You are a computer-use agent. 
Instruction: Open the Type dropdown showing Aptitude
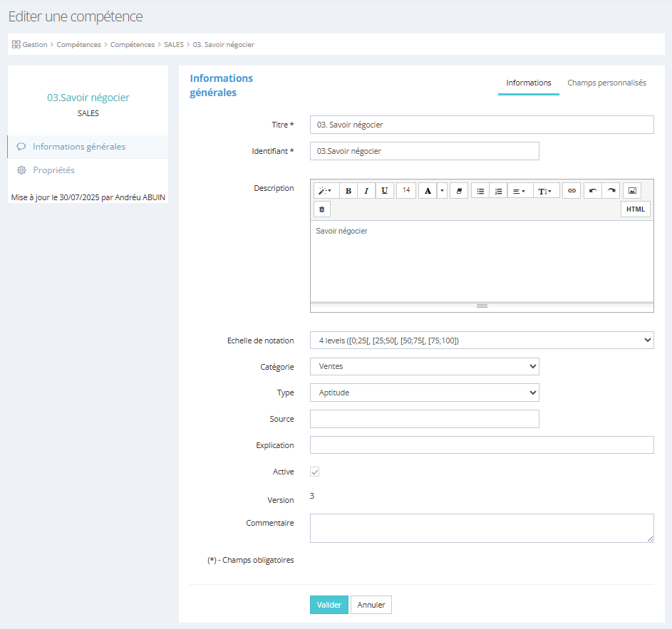[424, 393]
